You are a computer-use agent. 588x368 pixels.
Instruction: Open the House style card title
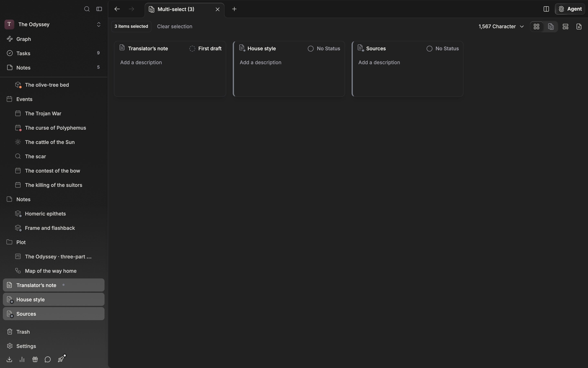click(x=262, y=49)
